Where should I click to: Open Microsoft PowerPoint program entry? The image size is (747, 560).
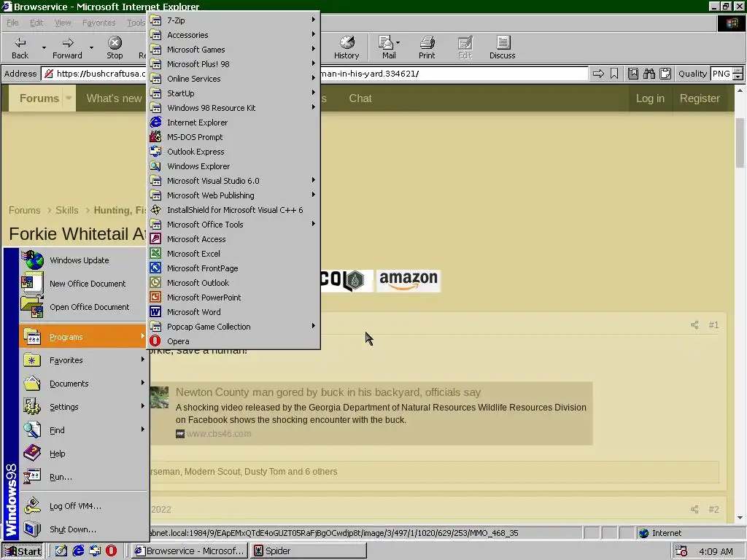pyautogui.click(x=233, y=297)
